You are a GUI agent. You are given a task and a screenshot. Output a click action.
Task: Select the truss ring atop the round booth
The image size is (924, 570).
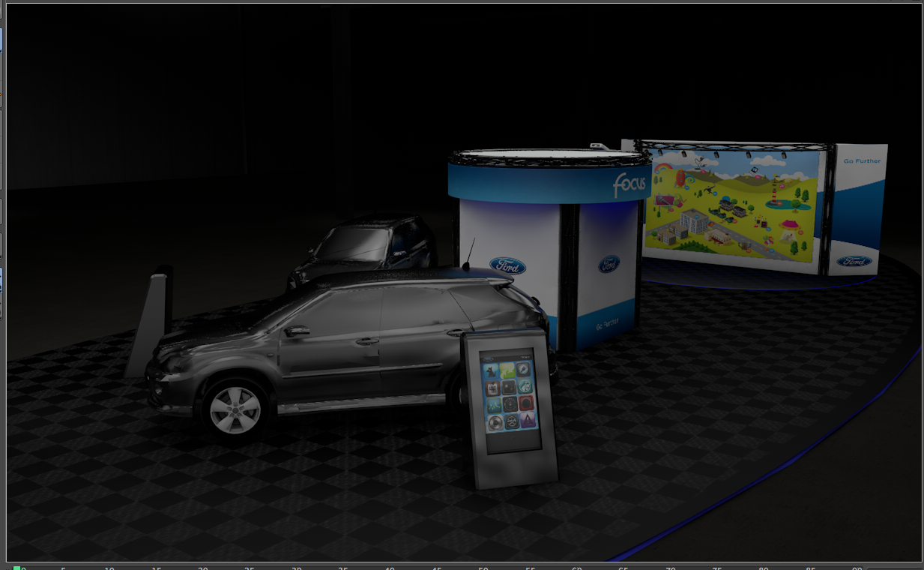point(549,157)
